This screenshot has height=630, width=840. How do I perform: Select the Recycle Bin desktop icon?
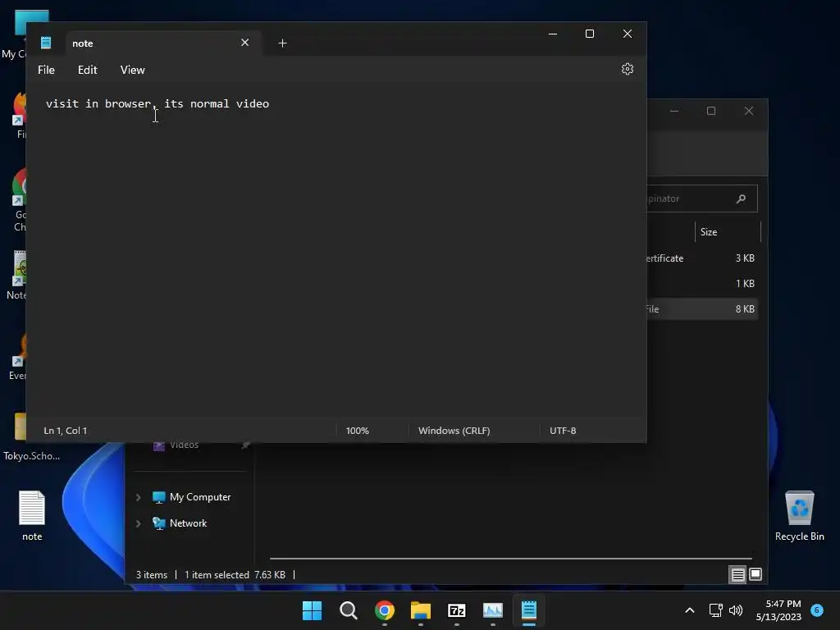point(799,515)
